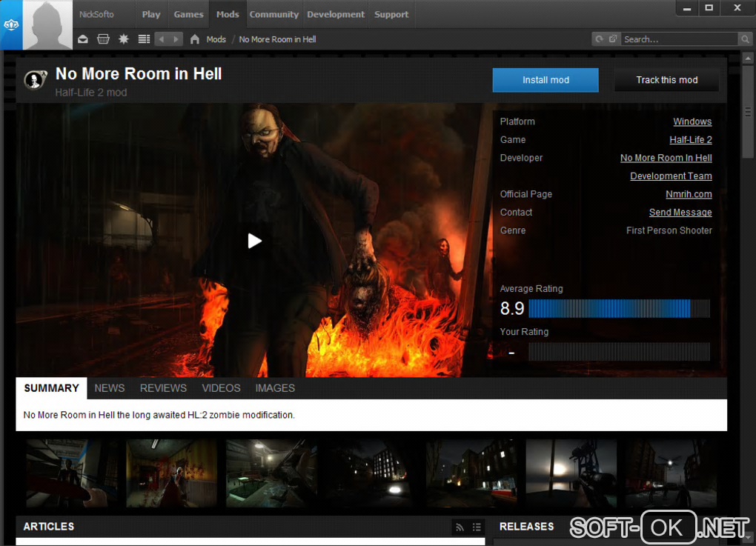Switch to the REVIEWS tab

[163, 388]
